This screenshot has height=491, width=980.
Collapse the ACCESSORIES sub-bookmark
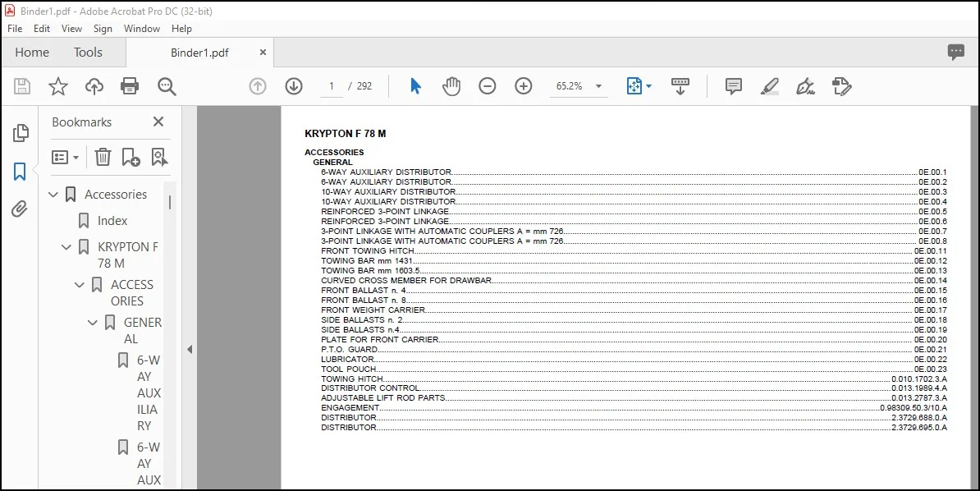click(x=80, y=285)
